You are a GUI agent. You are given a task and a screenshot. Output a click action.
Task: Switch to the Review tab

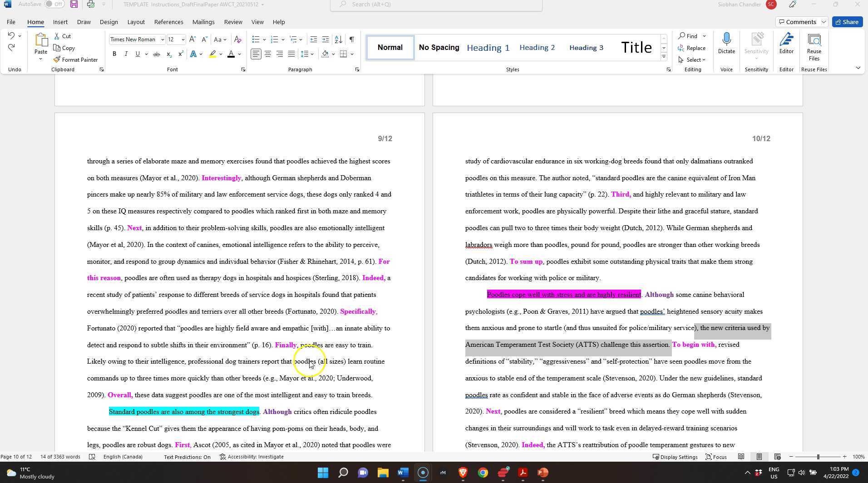pos(233,22)
